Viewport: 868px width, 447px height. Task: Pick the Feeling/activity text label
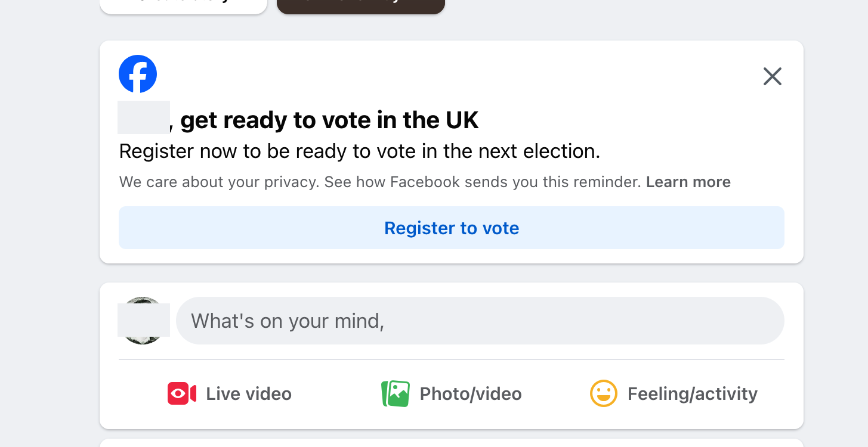692,394
